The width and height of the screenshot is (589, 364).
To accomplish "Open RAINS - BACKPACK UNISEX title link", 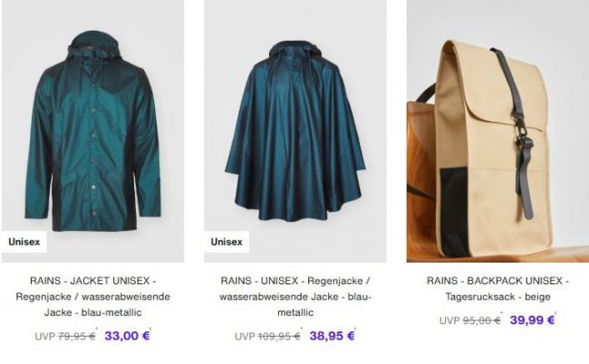I will (497, 289).
